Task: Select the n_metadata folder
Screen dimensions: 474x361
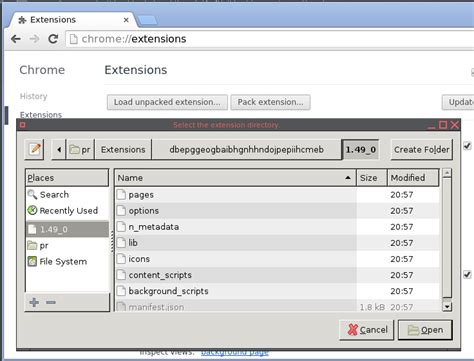Action: coord(277,227)
